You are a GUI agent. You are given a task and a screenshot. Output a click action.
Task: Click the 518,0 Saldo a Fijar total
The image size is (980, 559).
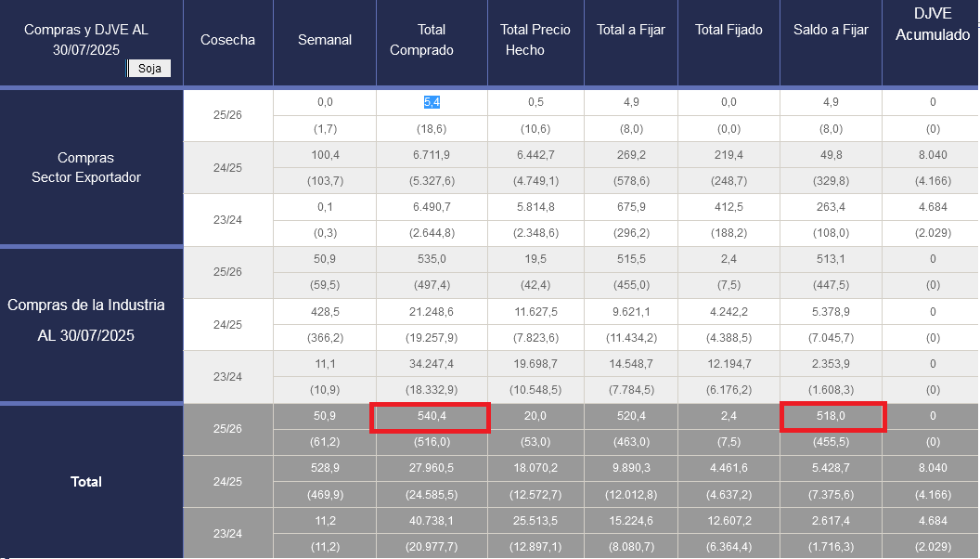click(831, 416)
